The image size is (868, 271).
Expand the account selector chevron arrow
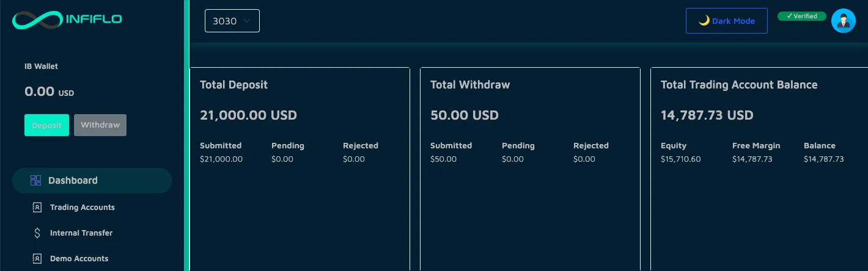247,21
